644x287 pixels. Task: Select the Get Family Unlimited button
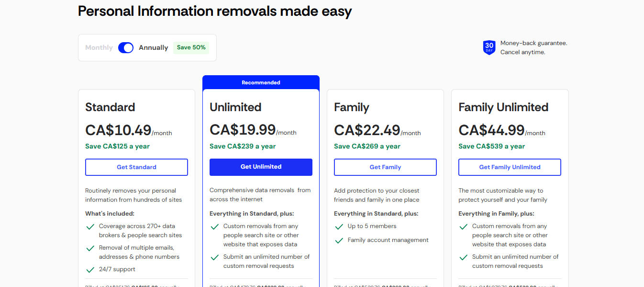(x=510, y=167)
